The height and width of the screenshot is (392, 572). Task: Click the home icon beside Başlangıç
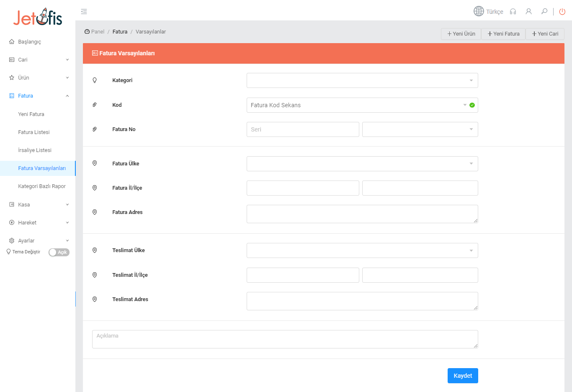(12, 42)
